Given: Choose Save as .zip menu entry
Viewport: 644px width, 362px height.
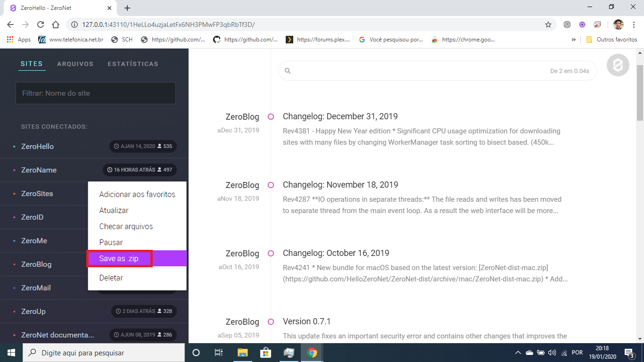Looking at the screenshot, I should pyautogui.click(x=137, y=258).
